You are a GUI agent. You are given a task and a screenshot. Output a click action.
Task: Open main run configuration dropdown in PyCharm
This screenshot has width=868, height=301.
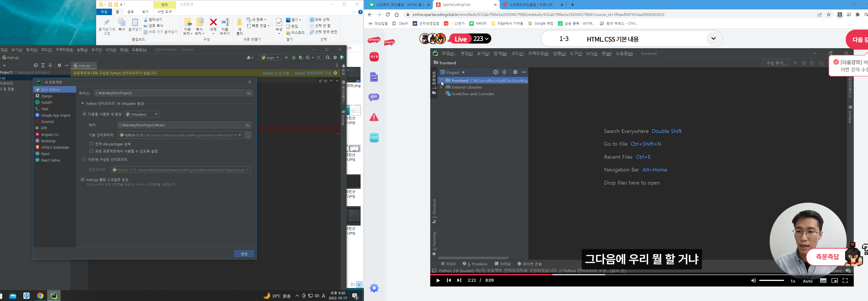click(270, 58)
